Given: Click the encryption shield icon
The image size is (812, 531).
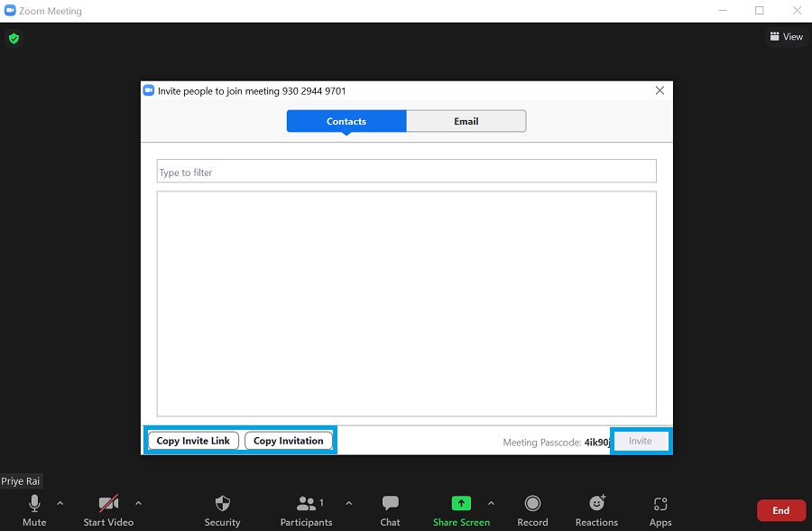Looking at the screenshot, I should pyautogui.click(x=13, y=38).
